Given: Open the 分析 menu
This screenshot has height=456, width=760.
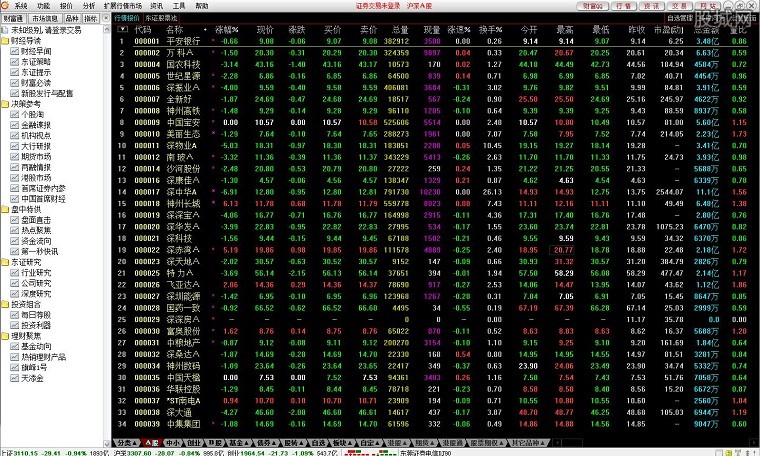Looking at the screenshot, I should click(89, 5).
